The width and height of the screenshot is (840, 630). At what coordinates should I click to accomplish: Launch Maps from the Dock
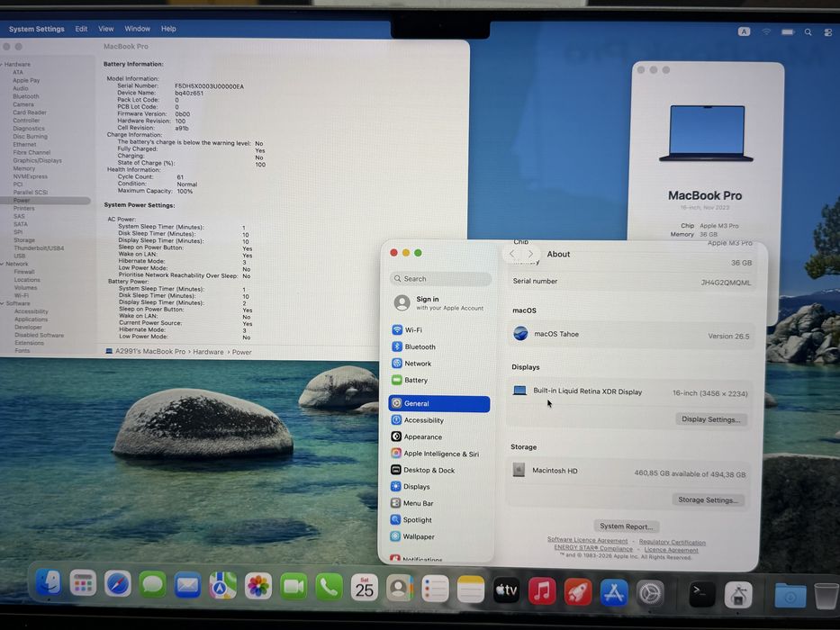pos(223,586)
